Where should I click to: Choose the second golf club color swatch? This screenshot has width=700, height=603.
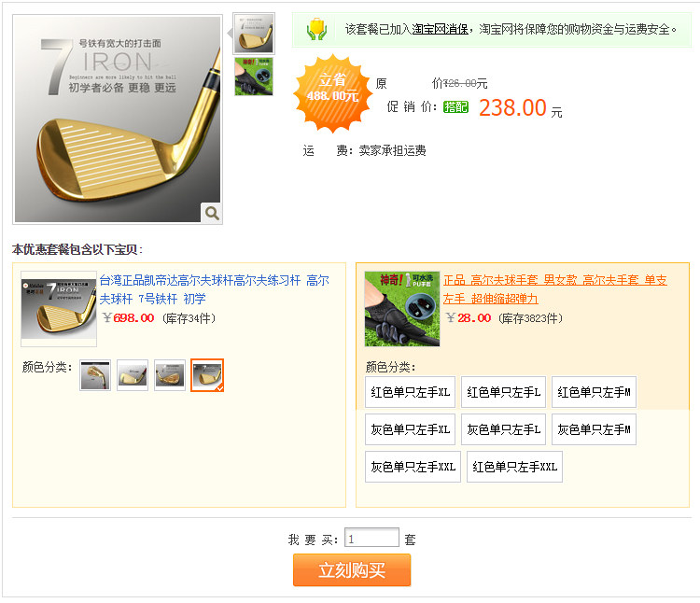[x=133, y=375]
